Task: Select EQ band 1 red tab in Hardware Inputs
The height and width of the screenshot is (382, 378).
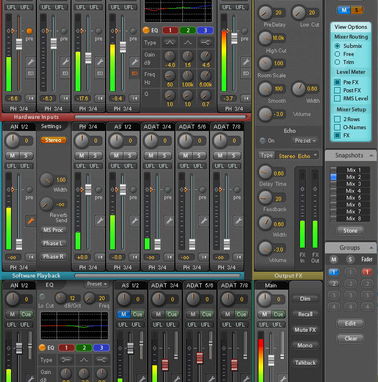Action: (170, 30)
